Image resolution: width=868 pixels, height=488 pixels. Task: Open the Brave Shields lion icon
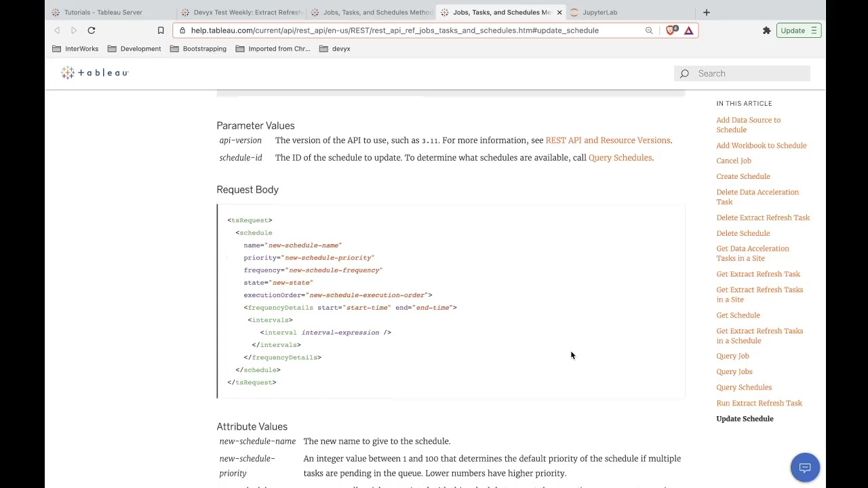pyautogui.click(x=671, y=30)
